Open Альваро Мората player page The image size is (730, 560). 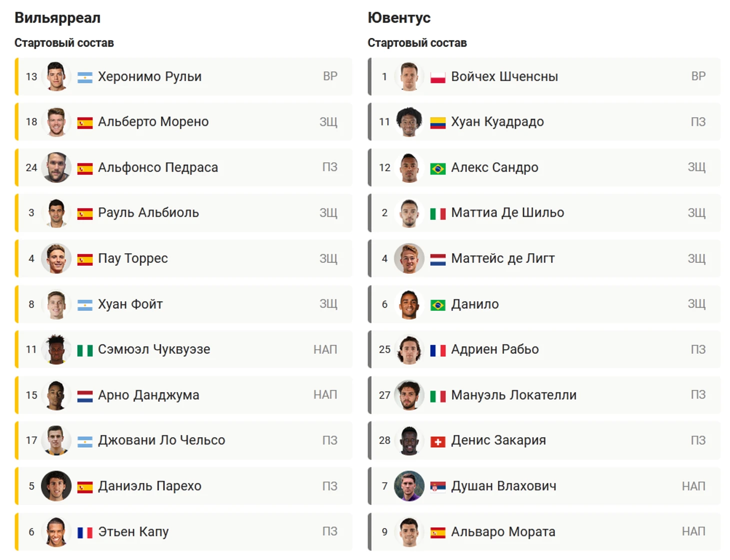[503, 532]
